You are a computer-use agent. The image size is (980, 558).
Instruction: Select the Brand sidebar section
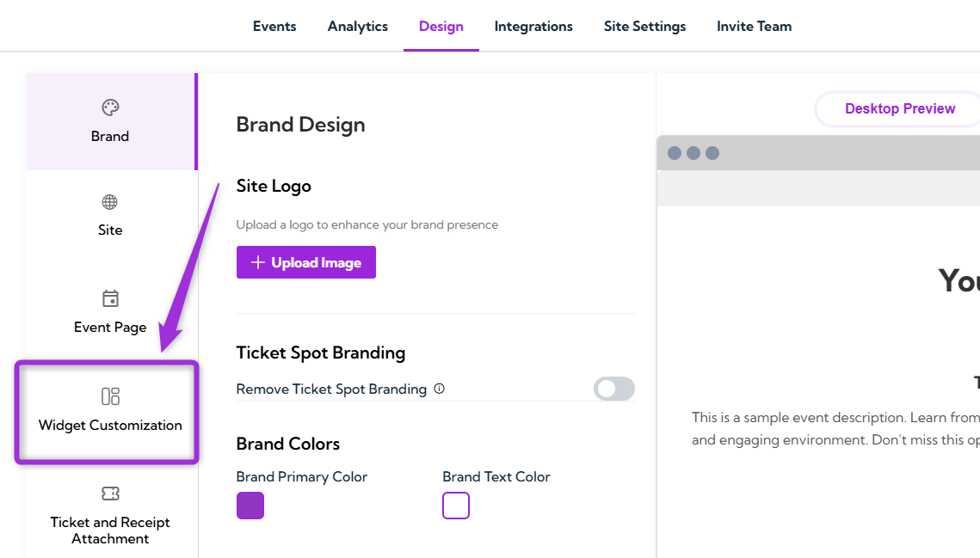pos(109,120)
